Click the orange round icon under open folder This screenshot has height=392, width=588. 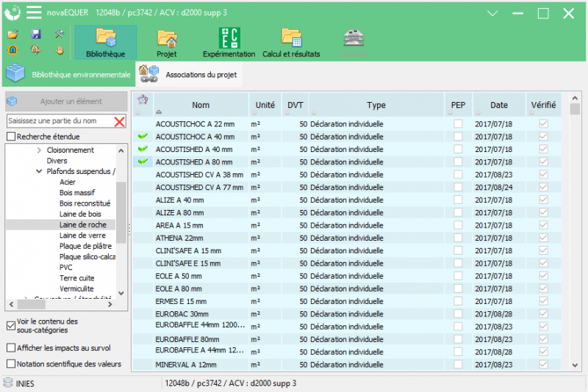click(x=12, y=50)
